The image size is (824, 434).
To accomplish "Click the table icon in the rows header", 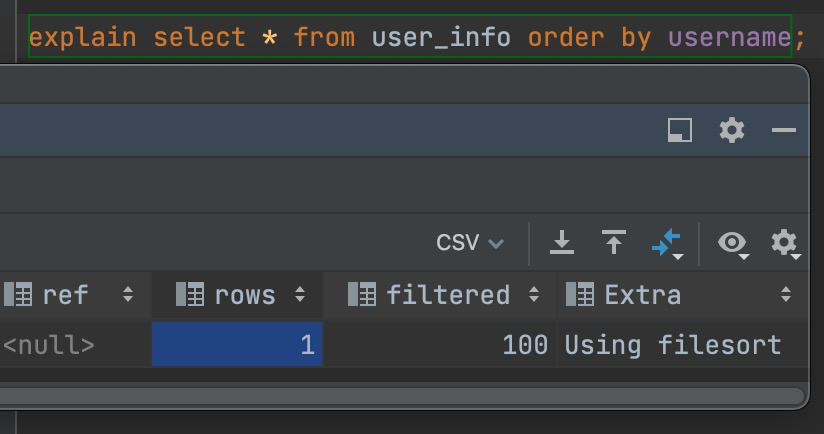I will coord(189,295).
